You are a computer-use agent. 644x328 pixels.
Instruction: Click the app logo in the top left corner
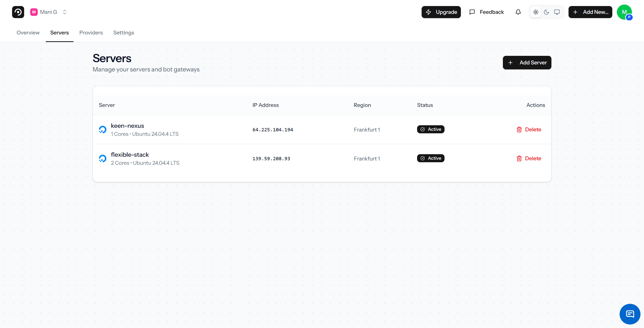point(18,12)
